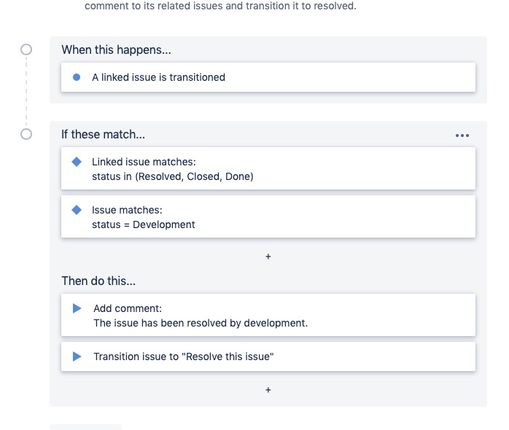This screenshot has width=509, height=430.
Task: Open the three-dot menu for conditions
Action: [462, 135]
